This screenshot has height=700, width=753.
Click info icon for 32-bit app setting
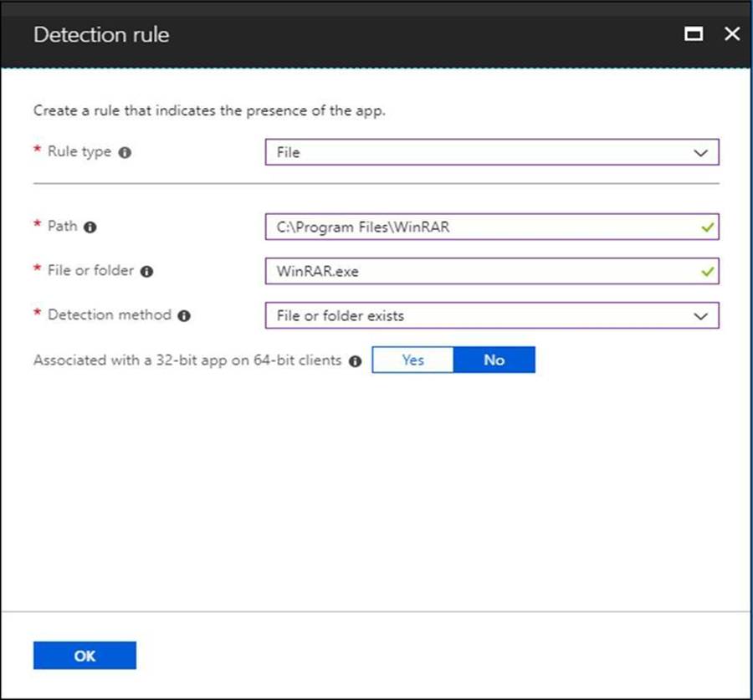pyautogui.click(x=355, y=361)
